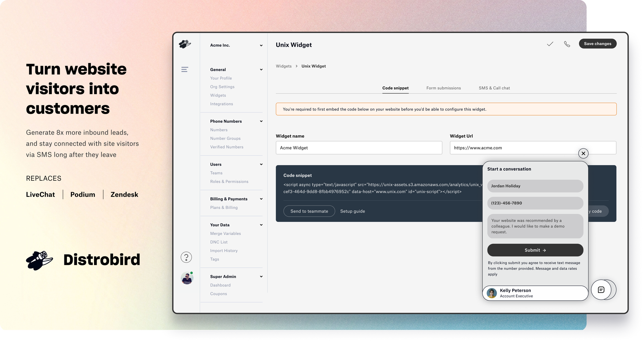Open Super Admin Dashboard

click(220, 285)
